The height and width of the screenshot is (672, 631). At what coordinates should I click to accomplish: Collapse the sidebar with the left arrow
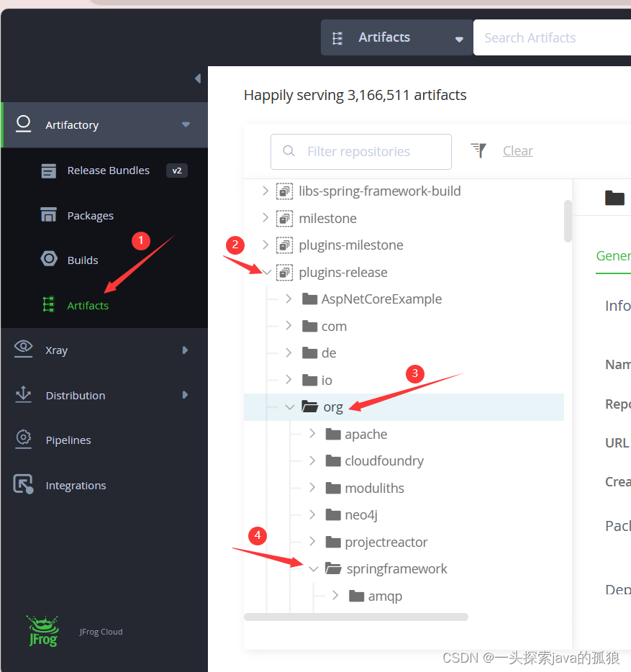pos(198,78)
